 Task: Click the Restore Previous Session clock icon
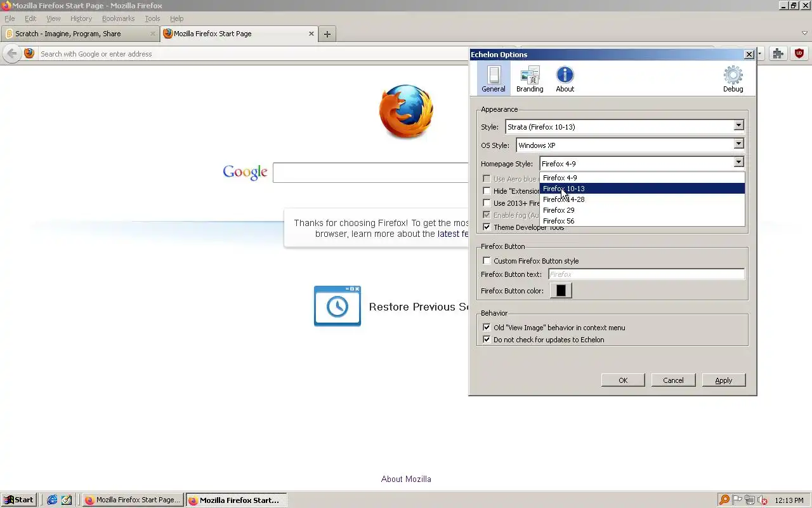click(x=337, y=306)
